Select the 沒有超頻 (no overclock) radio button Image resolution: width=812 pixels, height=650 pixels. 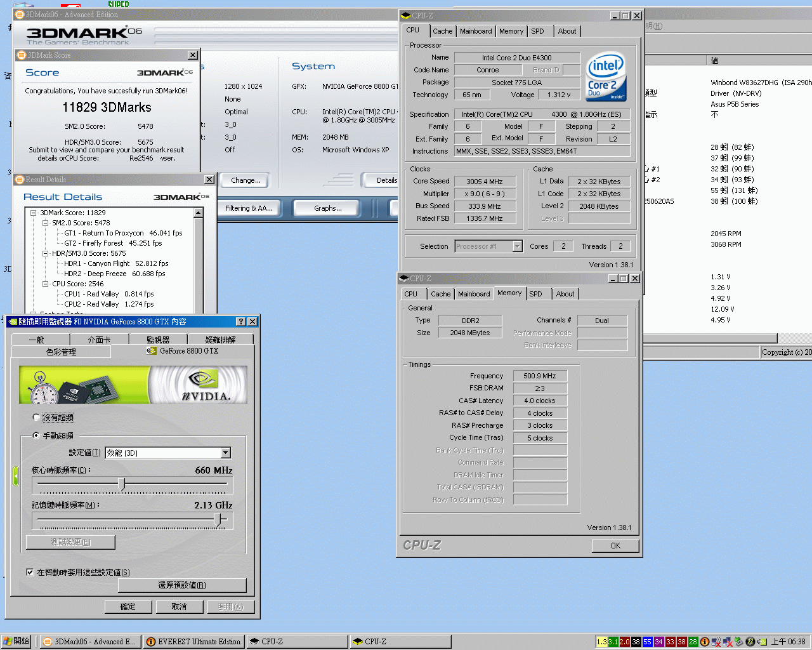(x=36, y=417)
